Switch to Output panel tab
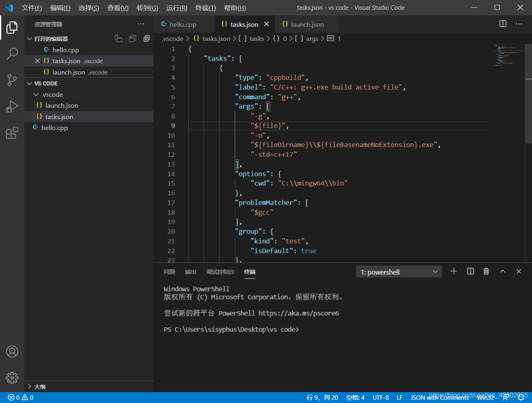The width and height of the screenshot is (532, 403). [191, 272]
